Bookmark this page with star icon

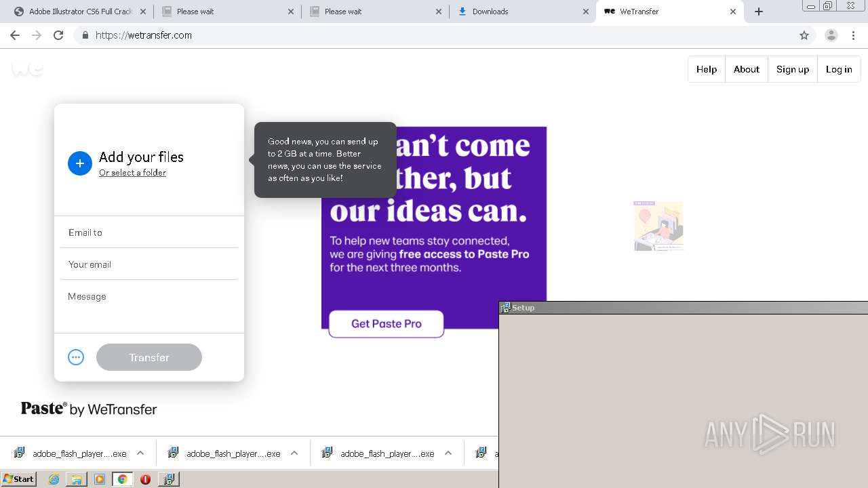[804, 35]
